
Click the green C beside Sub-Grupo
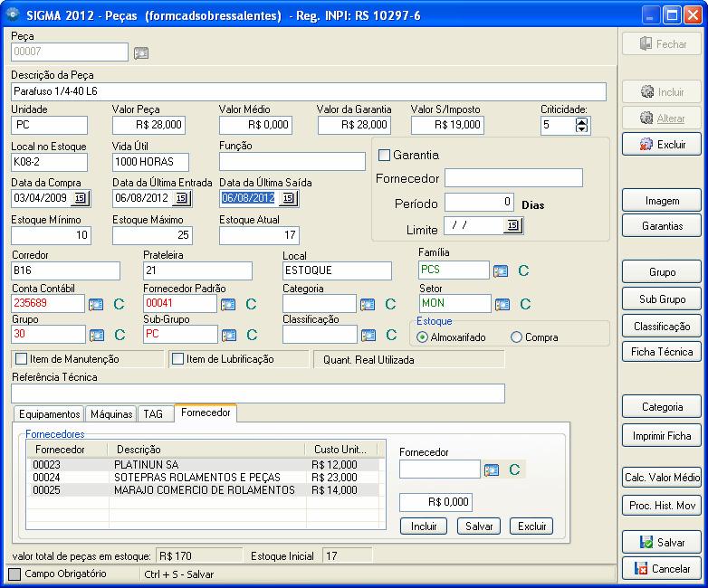(252, 335)
